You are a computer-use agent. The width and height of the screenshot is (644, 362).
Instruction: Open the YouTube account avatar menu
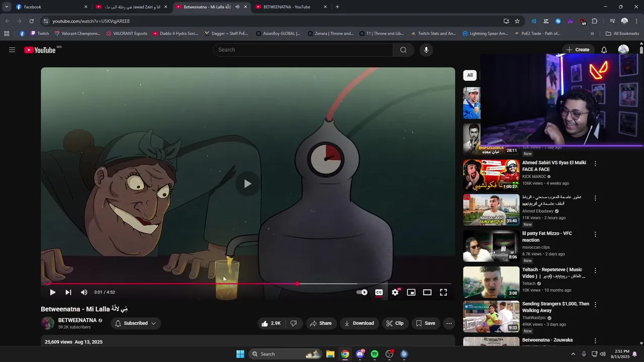tap(623, 50)
